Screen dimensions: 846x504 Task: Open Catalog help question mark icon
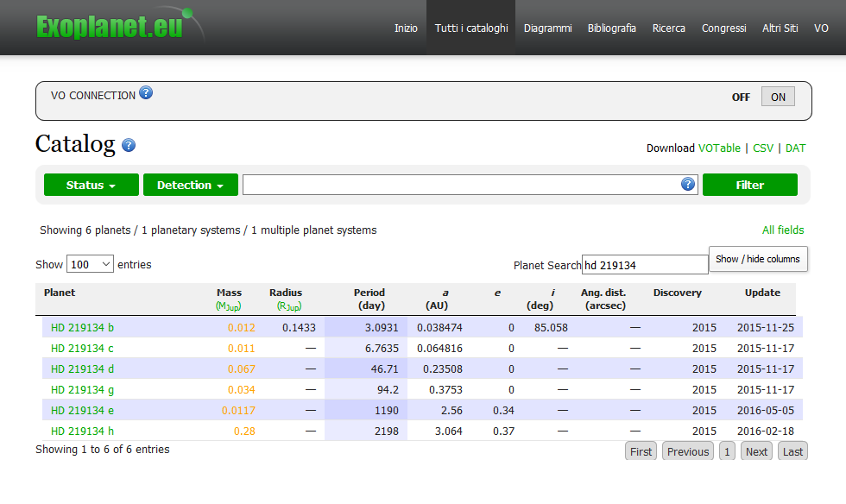129,145
